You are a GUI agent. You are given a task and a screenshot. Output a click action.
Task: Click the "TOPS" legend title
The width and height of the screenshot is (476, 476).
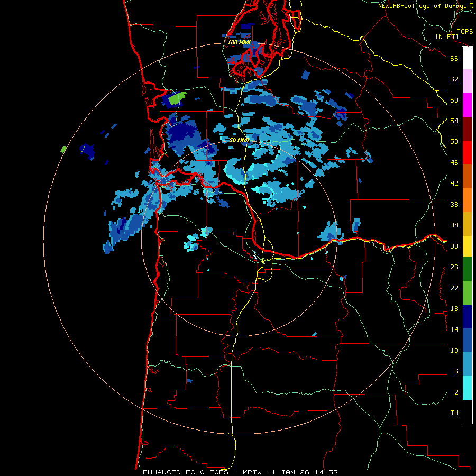[x=465, y=32]
